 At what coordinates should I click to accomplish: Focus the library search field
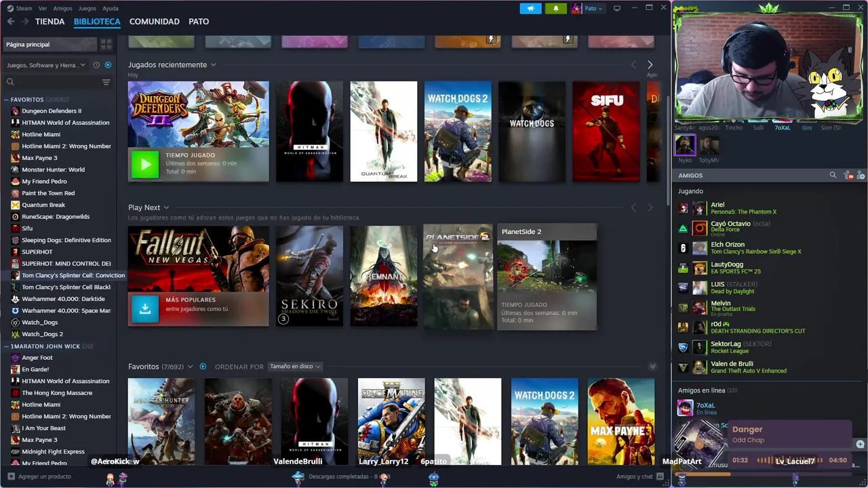tap(57, 82)
